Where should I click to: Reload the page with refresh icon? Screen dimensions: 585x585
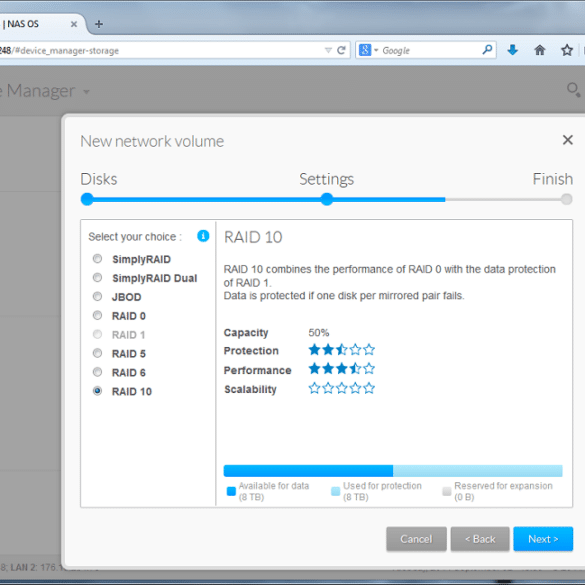(341, 50)
